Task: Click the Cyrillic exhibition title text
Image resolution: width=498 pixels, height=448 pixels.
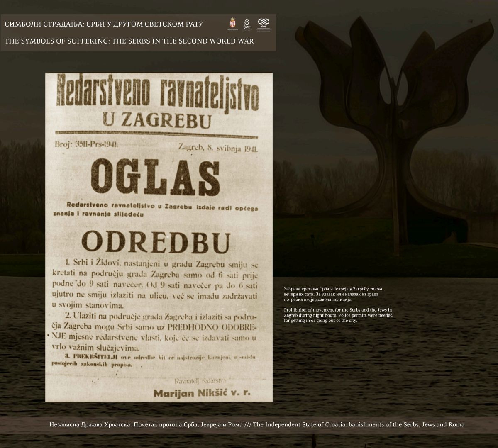Action: 104,24
